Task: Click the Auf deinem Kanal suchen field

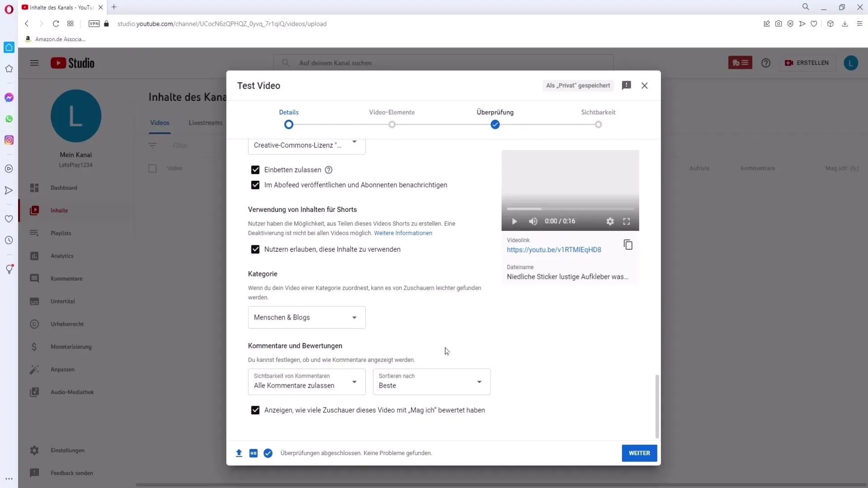Action: point(443,63)
